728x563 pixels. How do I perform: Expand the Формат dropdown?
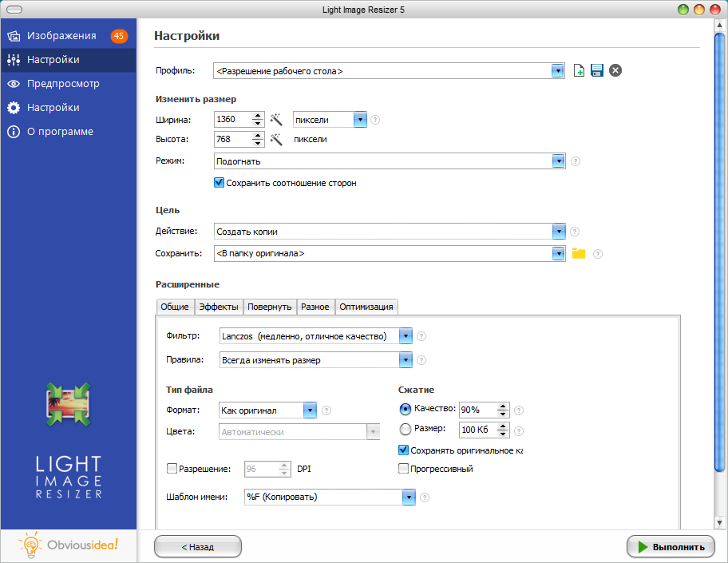pyautogui.click(x=310, y=410)
